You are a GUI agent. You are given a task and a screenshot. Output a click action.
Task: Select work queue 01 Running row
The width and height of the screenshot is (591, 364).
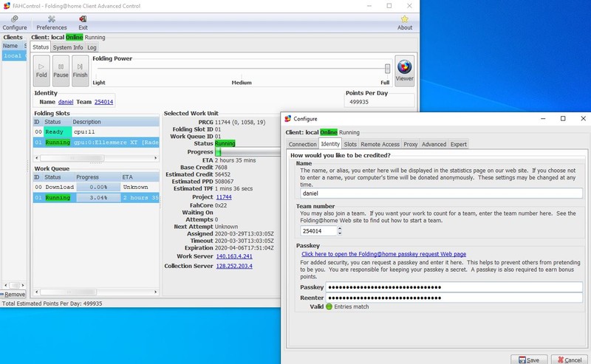coord(96,197)
